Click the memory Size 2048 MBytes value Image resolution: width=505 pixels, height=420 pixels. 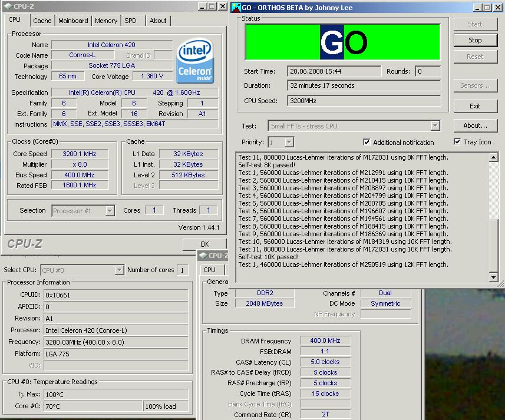265,303
